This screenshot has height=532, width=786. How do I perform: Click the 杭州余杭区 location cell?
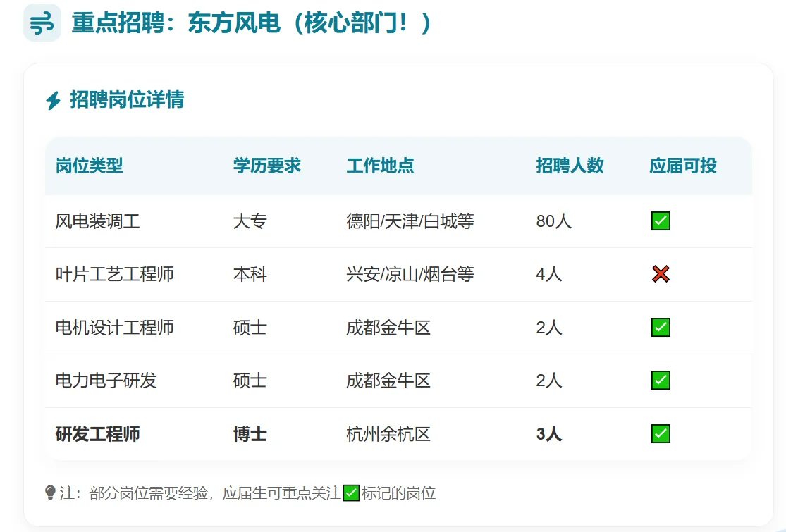388,434
